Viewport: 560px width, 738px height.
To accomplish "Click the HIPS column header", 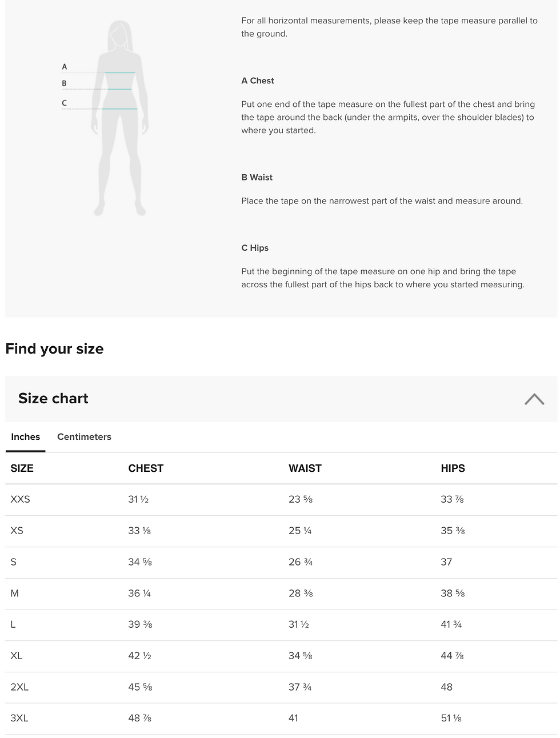I will (453, 468).
